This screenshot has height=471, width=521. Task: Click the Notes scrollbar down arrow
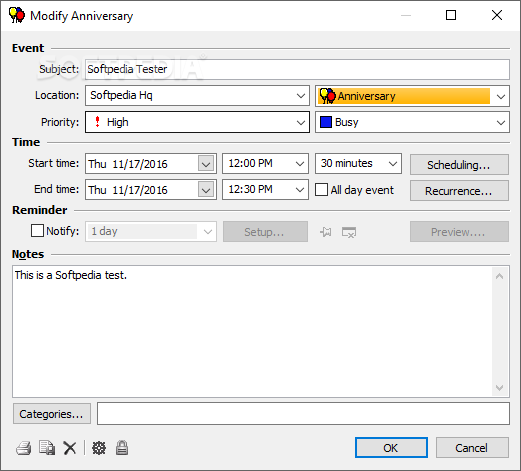coord(499,387)
